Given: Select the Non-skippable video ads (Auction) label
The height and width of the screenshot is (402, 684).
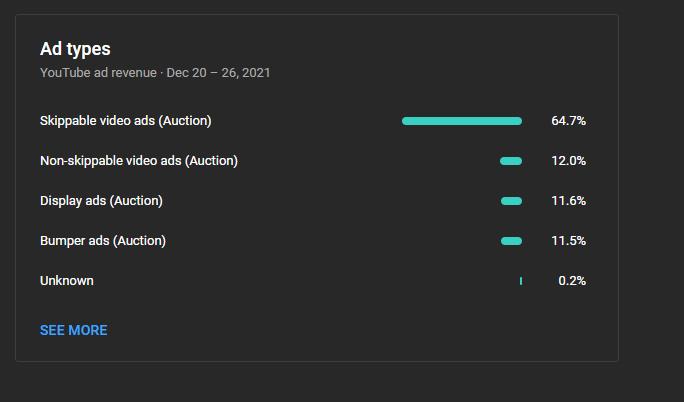Looking at the screenshot, I should click(139, 161).
